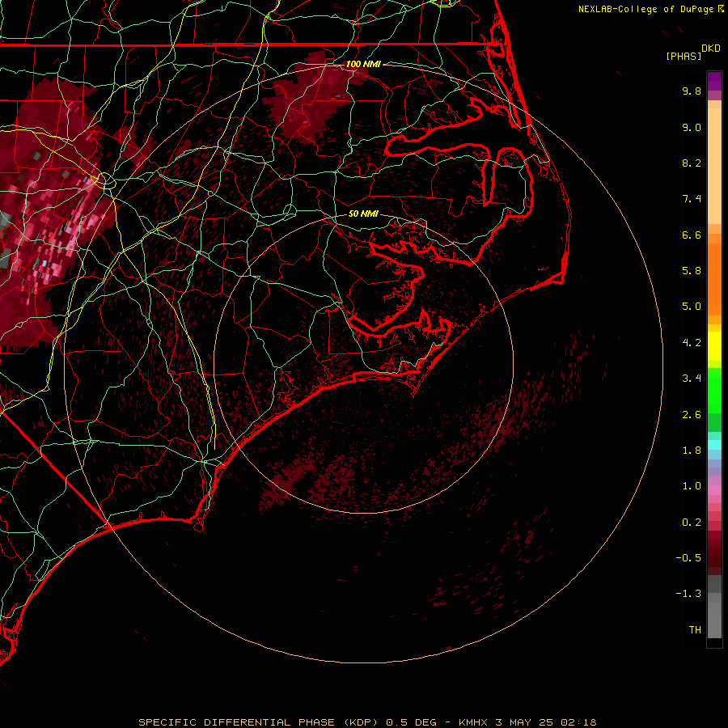Click the [PHAS] unit label
The width and height of the screenshot is (728, 728).
pyautogui.click(x=684, y=57)
